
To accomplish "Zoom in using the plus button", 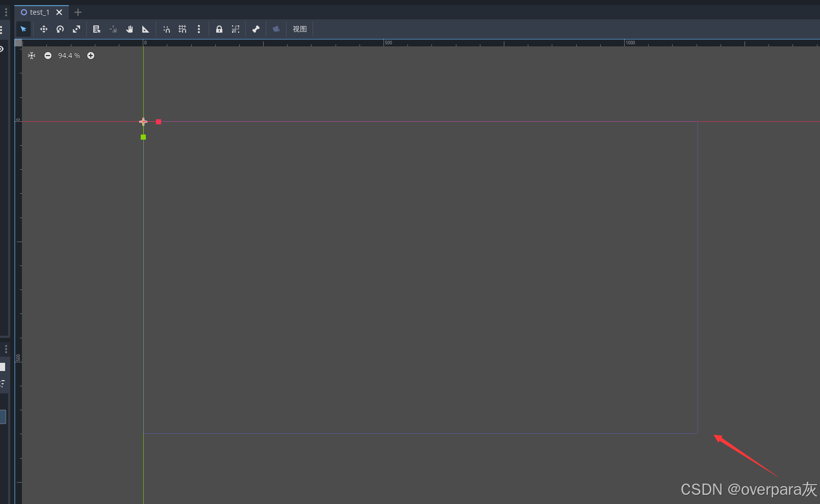I will pyautogui.click(x=91, y=56).
